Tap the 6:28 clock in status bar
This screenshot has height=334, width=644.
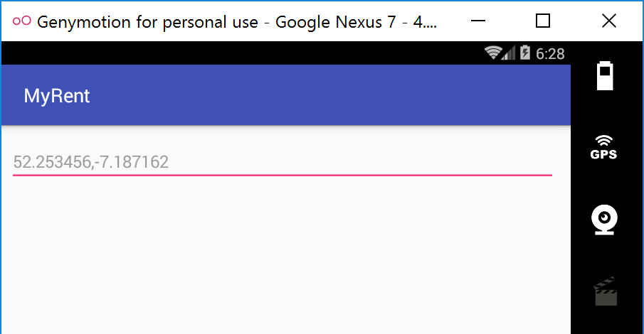click(550, 54)
